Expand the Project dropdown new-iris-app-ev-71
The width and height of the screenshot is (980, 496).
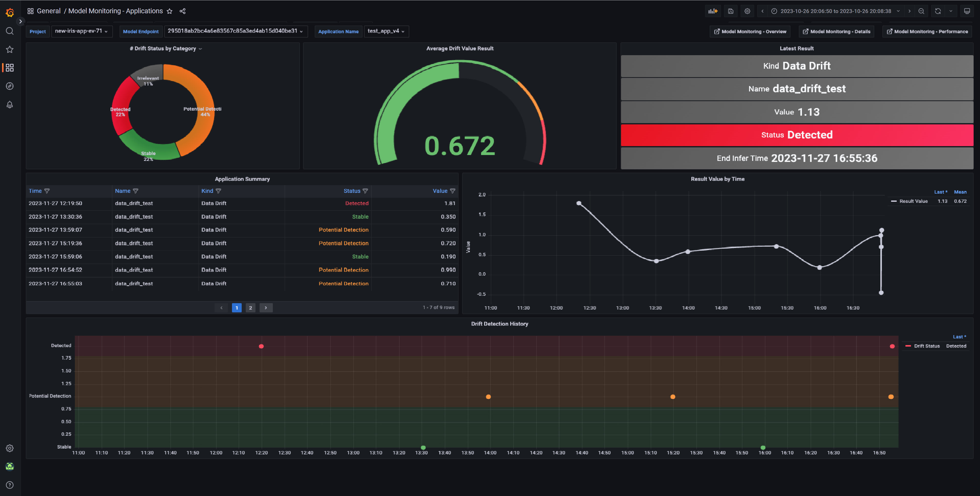81,31
